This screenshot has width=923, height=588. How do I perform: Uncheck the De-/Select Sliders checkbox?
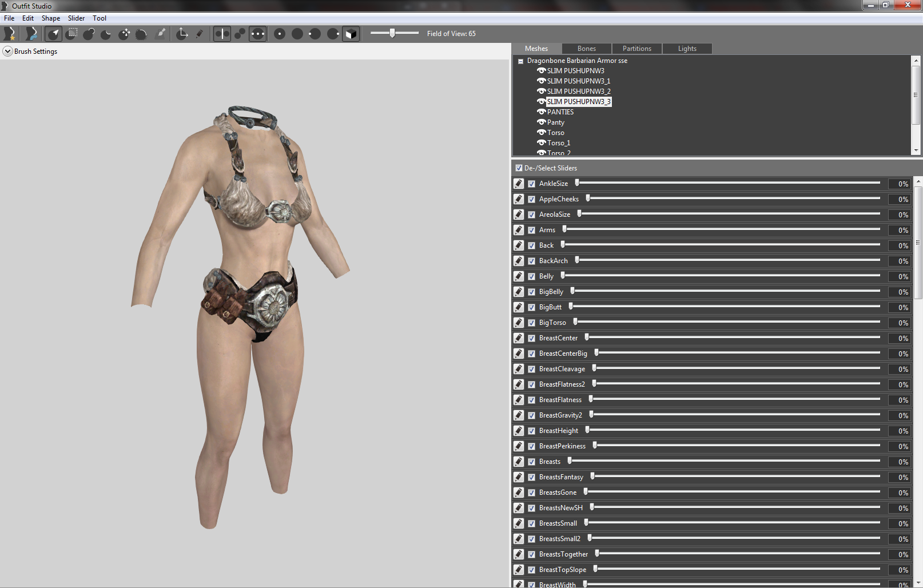(519, 168)
